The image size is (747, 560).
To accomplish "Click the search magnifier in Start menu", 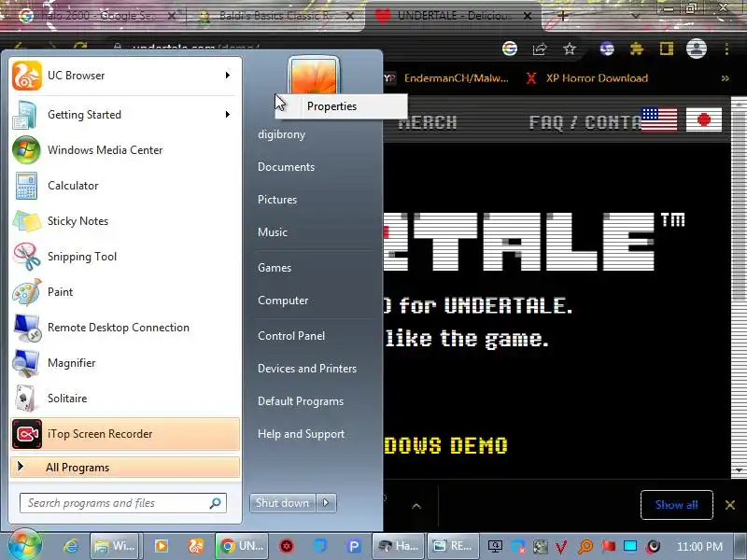I will pyautogui.click(x=216, y=503).
